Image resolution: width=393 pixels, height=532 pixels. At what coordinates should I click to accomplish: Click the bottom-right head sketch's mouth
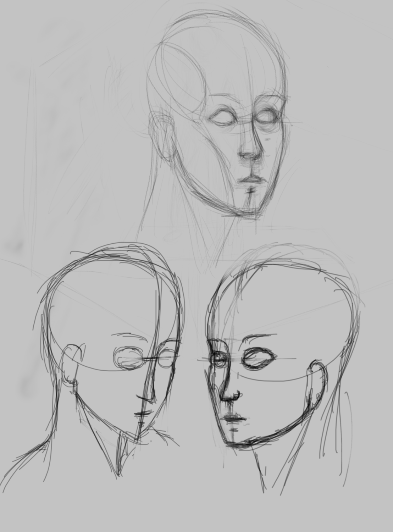233,419
